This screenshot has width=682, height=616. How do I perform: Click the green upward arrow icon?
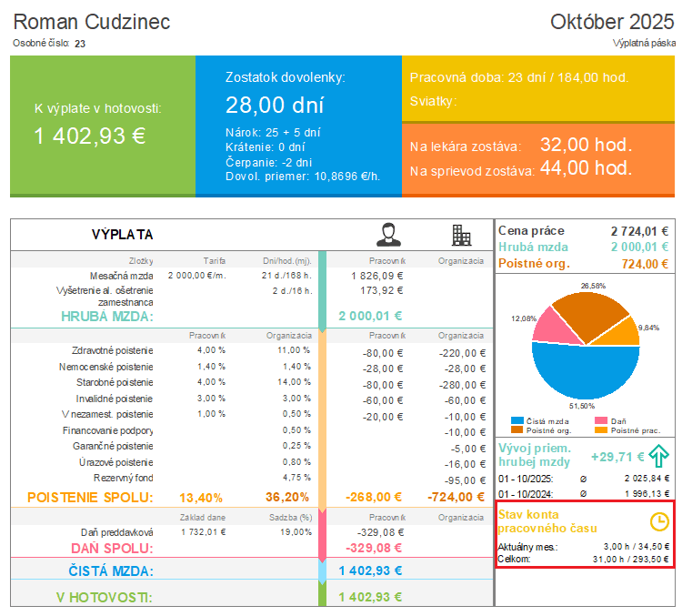coord(659,455)
